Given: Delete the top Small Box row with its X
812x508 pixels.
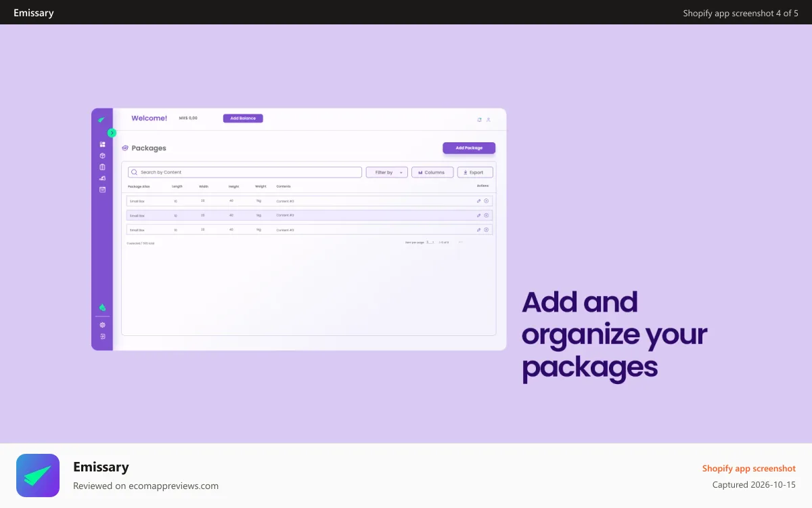Looking at the screenshot, I should coord(487,200).
